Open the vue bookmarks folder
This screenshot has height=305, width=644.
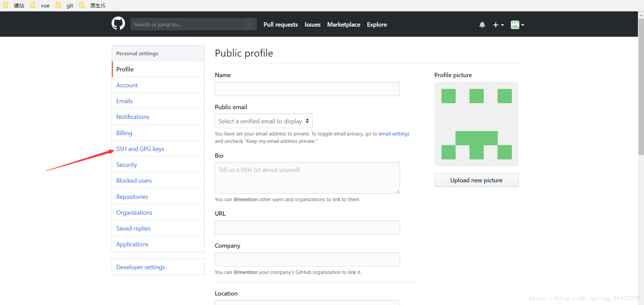[x=40, y=5]
